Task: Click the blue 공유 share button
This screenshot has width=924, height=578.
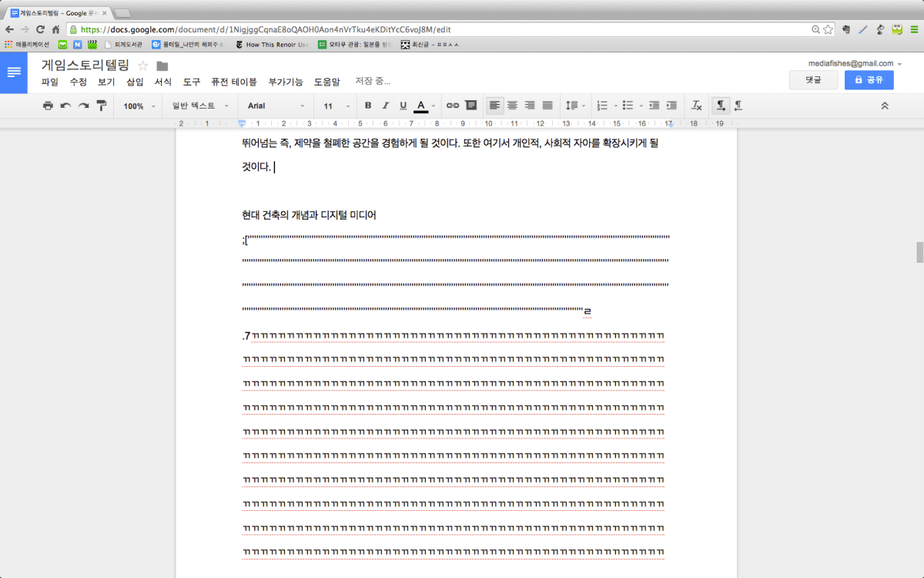Action: coord(869,79)
